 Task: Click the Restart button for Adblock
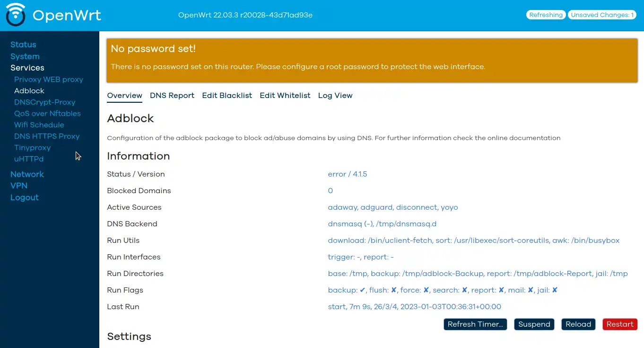pyautogui.click(x=619, y=324)
